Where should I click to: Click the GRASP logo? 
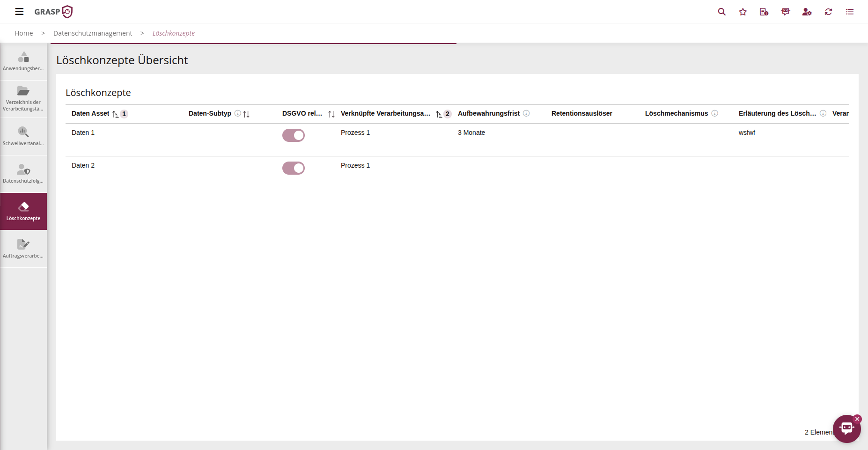coord(53,12)
